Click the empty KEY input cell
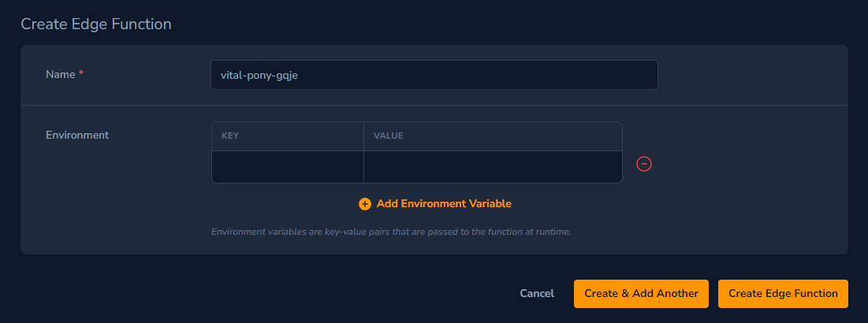This screenshot has width=868, height=323. [x=287, y=167]
